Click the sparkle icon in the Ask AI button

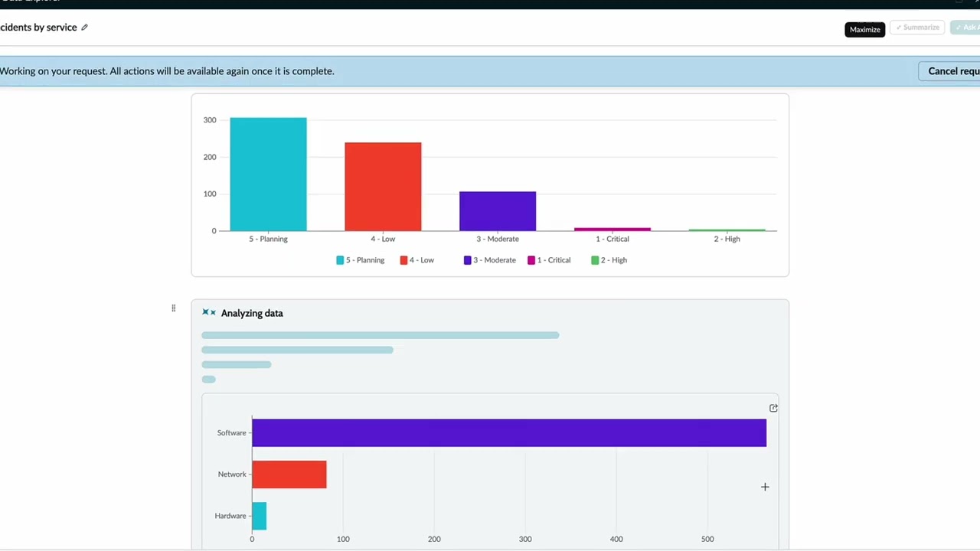coord(960,27)
